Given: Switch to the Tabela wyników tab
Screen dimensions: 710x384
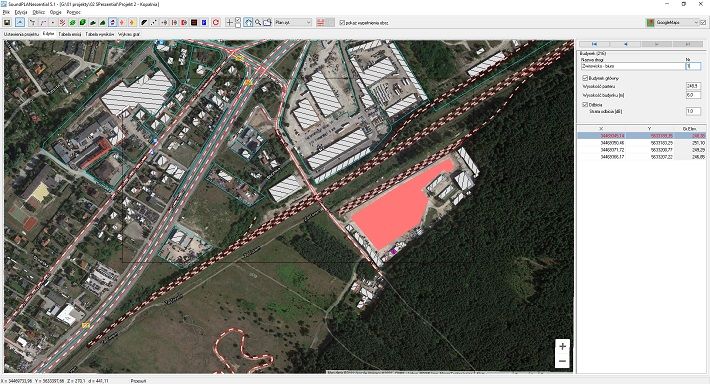Looking at the screenshot, I should [100, 34].
